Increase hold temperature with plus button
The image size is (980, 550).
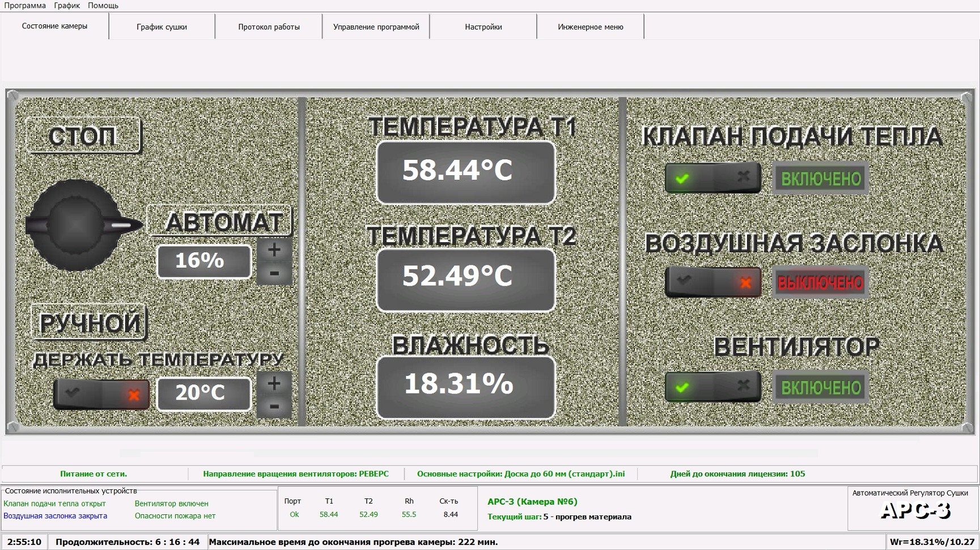[x=274, y=384]
